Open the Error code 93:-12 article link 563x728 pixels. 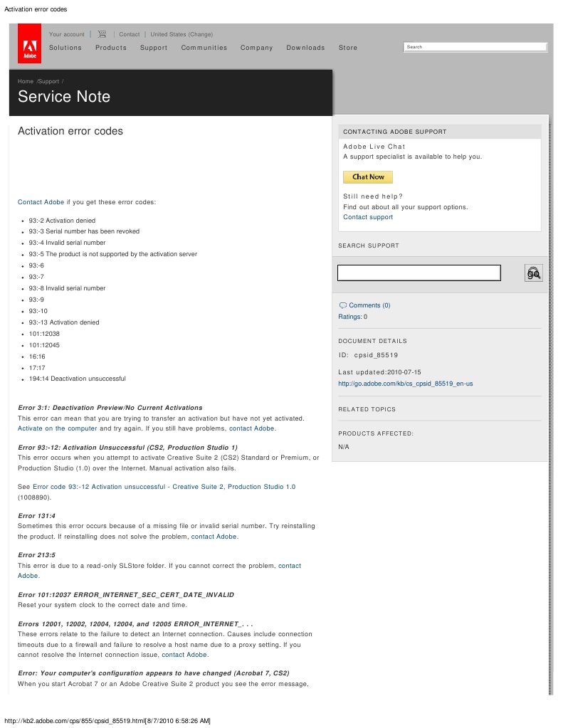(164, 487)
